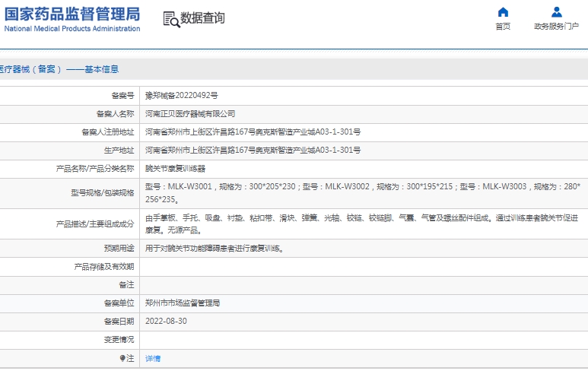The image size is (588, 371).
Task: Click the 备案号 label cell
Action: tap(122, 96)
